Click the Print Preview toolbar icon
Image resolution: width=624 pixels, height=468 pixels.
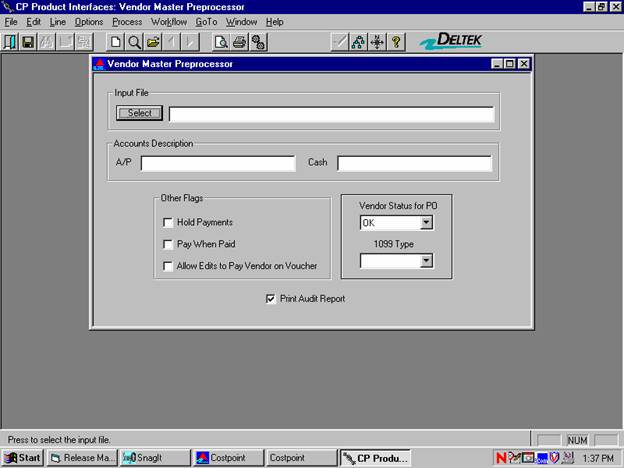click(221, 42)
